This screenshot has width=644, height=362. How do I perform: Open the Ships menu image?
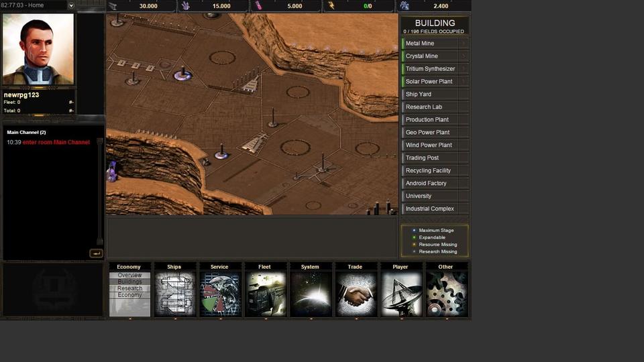point(175,294)
